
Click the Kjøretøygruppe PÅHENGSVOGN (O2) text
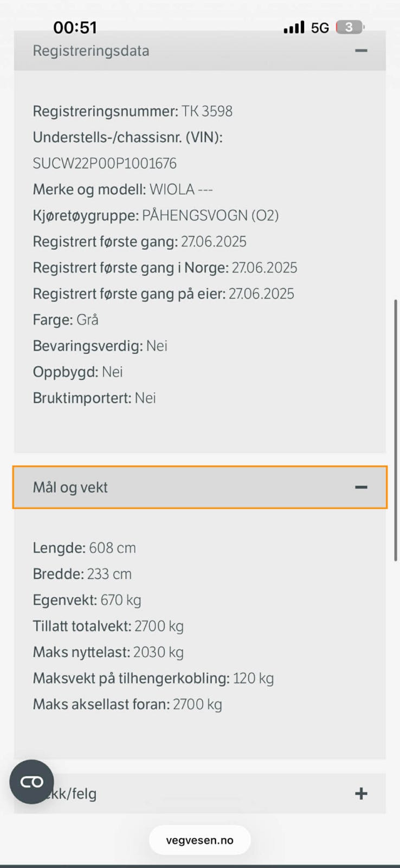pos(156,215)
